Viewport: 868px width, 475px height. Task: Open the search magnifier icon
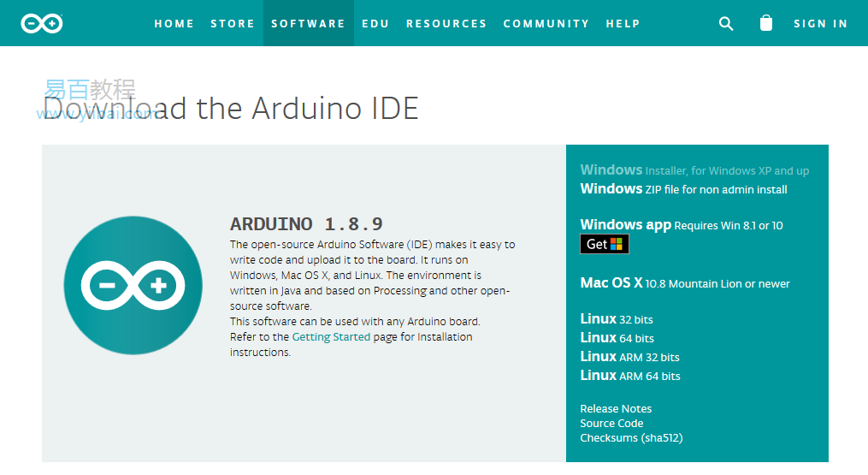tap(726, 23)
